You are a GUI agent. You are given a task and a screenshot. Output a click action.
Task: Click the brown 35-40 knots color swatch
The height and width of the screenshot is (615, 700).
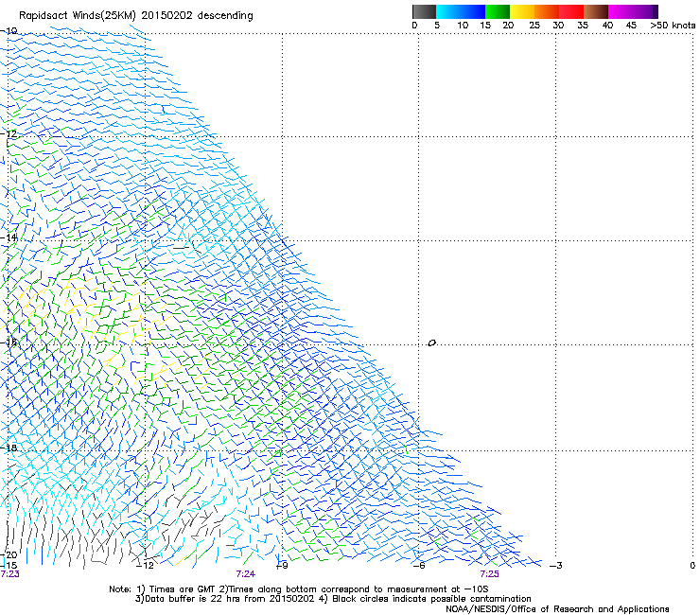pyautogui.click(x=596, y=11)
